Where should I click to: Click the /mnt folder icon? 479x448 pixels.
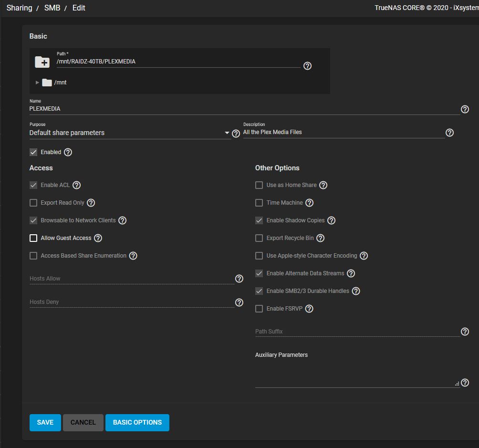click(x=47, y=83)
